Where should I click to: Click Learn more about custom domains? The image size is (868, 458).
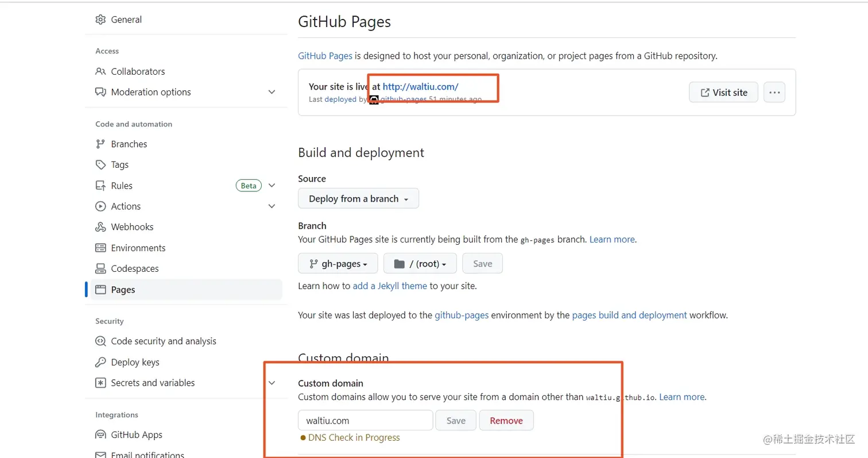[681, 397]
